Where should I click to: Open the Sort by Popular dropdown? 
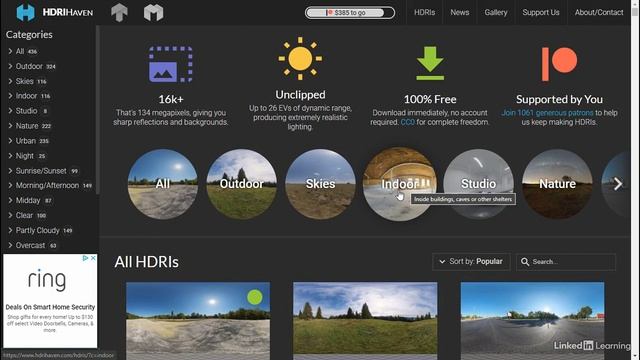click(471, 262)
